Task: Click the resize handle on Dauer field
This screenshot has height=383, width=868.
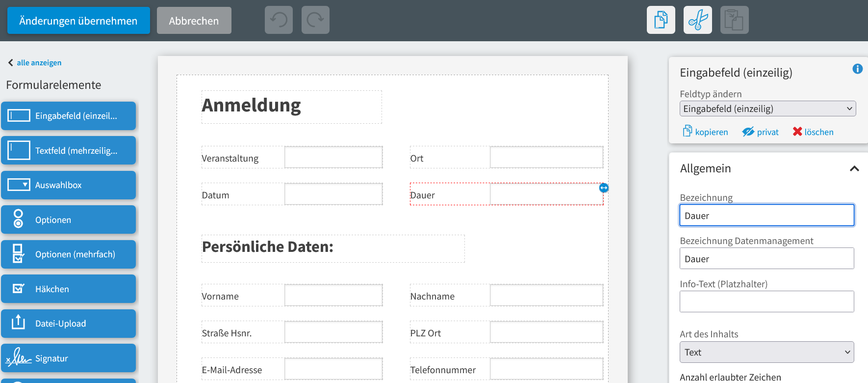Action: pos(604,188)
